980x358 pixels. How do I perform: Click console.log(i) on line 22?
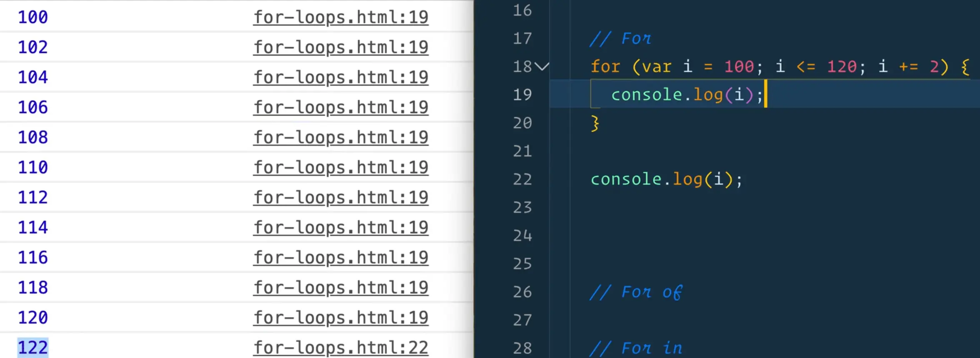coord(666,179)
